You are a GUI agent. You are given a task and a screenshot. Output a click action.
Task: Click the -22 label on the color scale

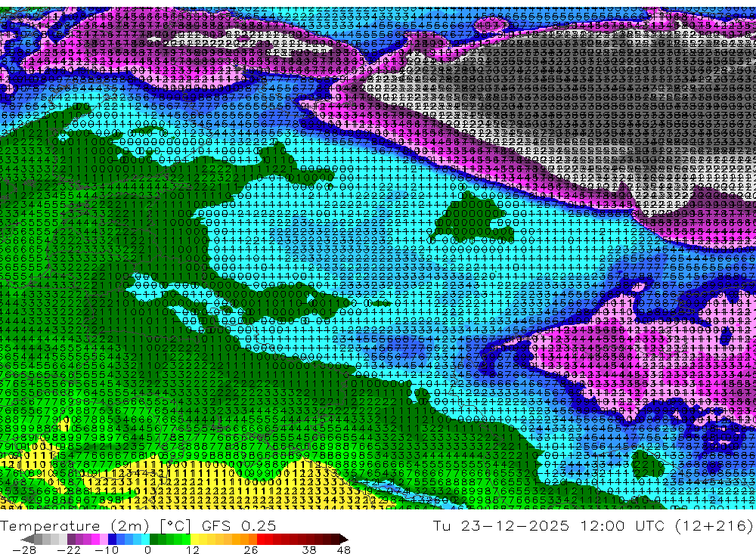pyautogui.click(x=69, y=549)
